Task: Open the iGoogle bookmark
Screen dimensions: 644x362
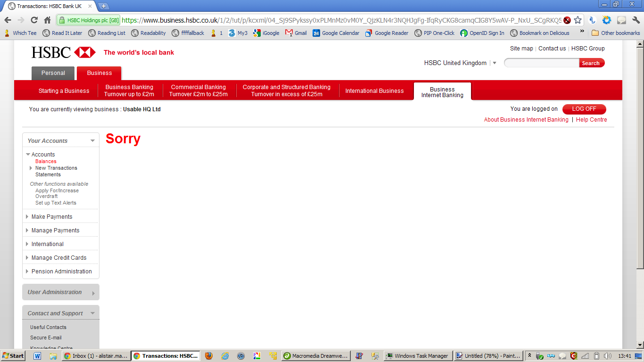Action: 266,33
